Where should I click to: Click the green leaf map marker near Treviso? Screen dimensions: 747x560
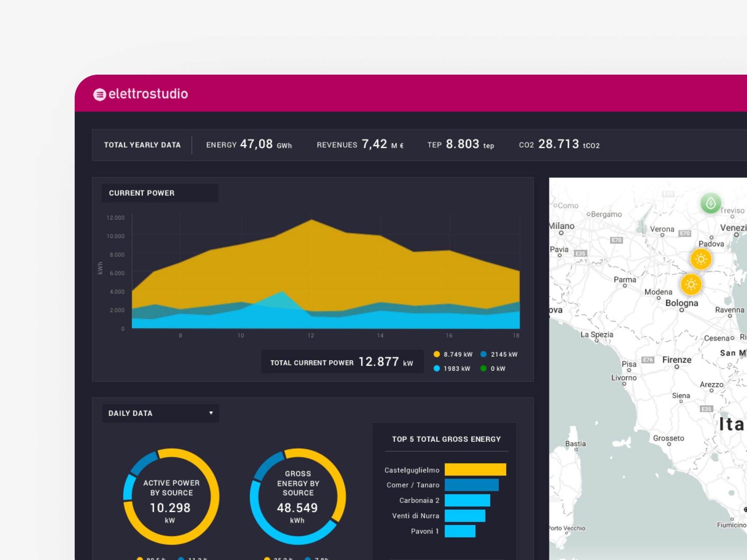coord(710,203)
